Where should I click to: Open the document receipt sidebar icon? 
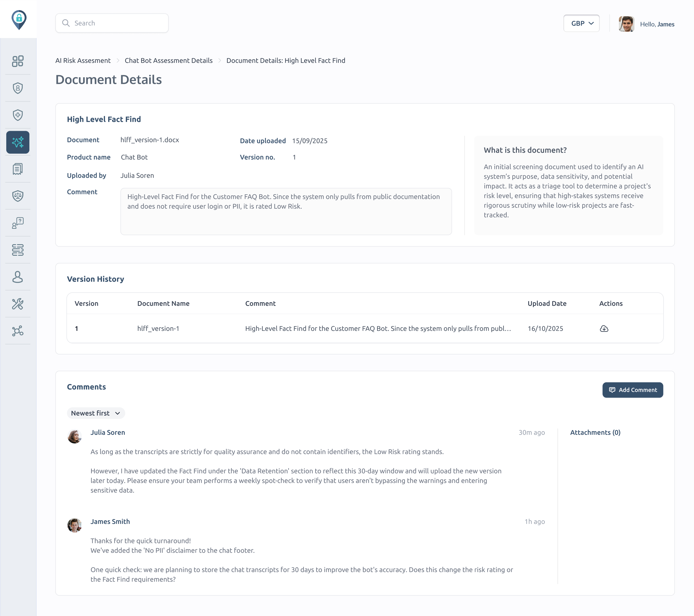tap(18, 169)
